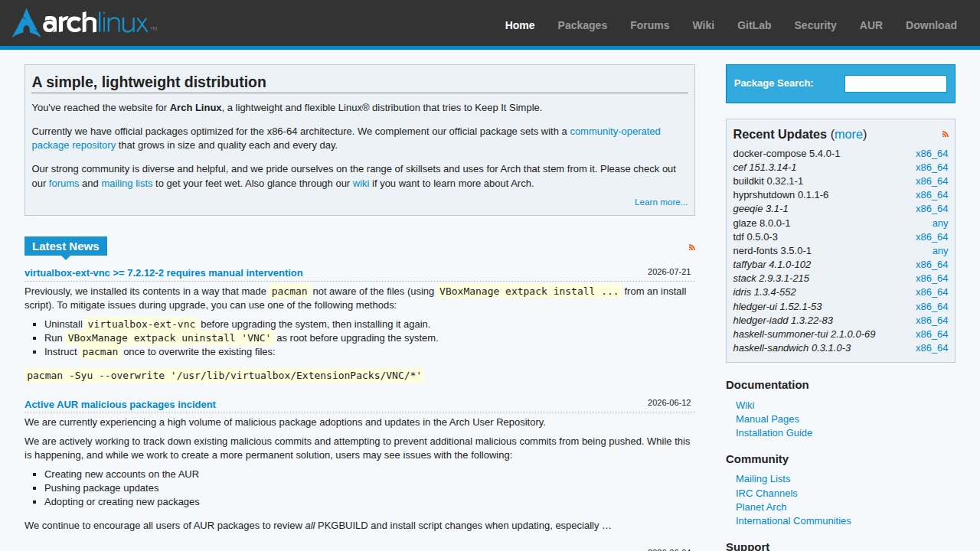Open the Security nav item
Image resolution: width=980 pixels, height=551 pixels.
[815, 25]
